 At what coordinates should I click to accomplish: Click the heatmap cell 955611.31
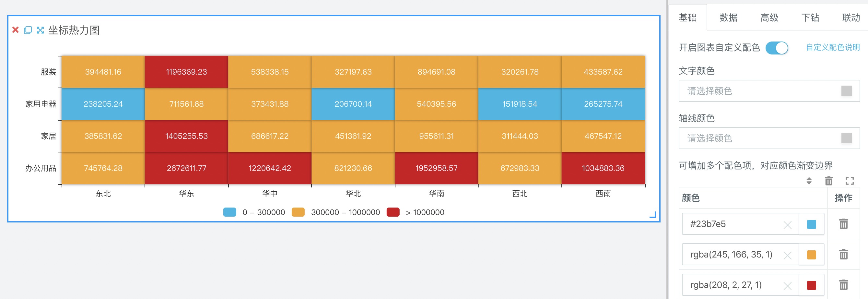tap(436, 136)
